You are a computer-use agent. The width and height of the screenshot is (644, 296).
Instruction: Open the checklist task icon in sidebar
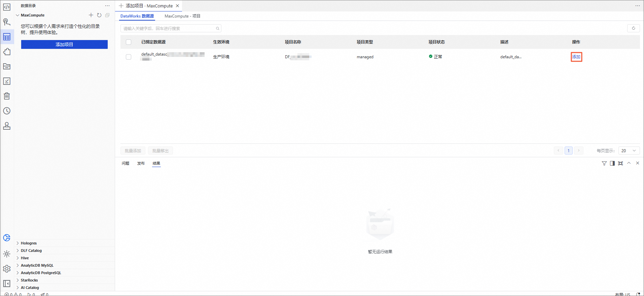point(7,81)
